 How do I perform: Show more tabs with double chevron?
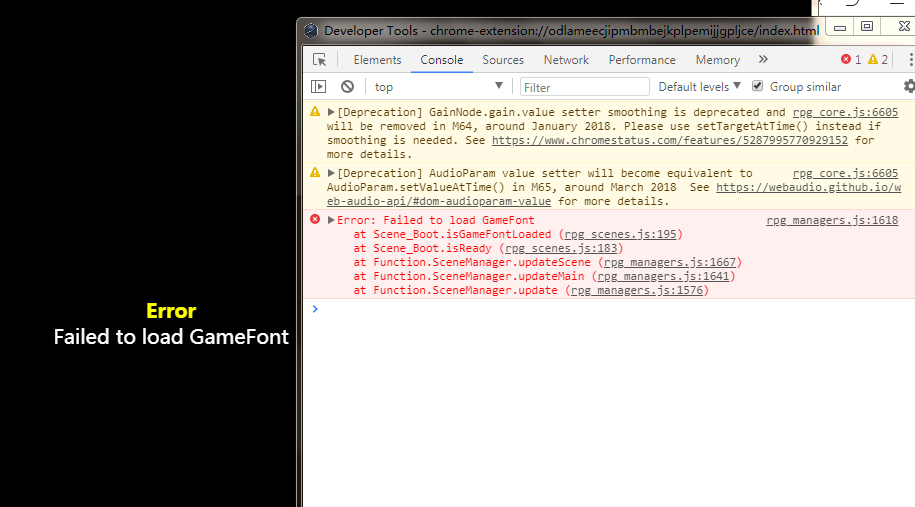pyautogui.click(x=763, y=60)
